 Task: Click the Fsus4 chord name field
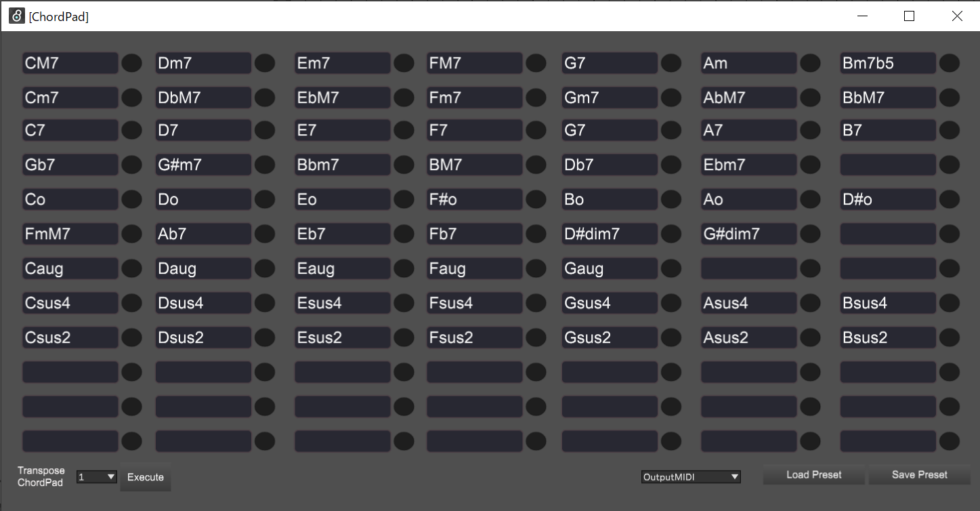475,303
